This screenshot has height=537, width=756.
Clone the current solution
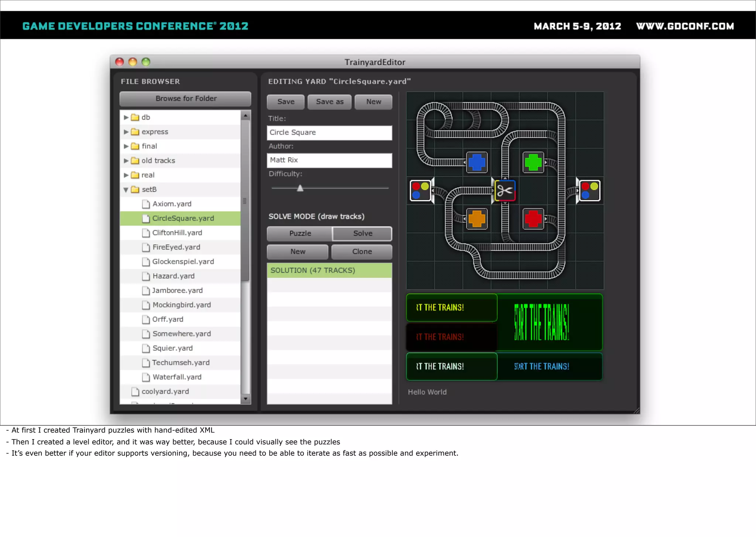tap(362, 252)
